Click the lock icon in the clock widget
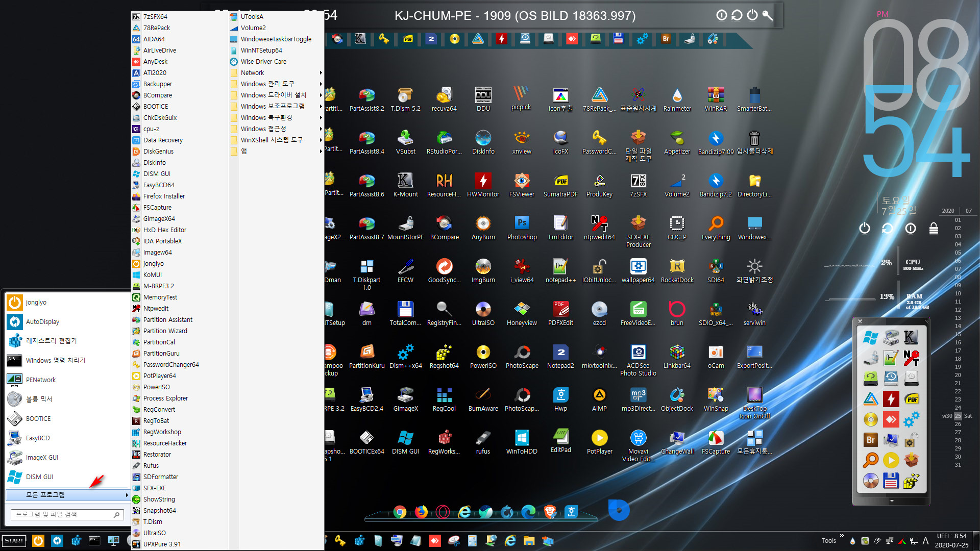Viewport: 980px width, 551px height. click(934, 228)
